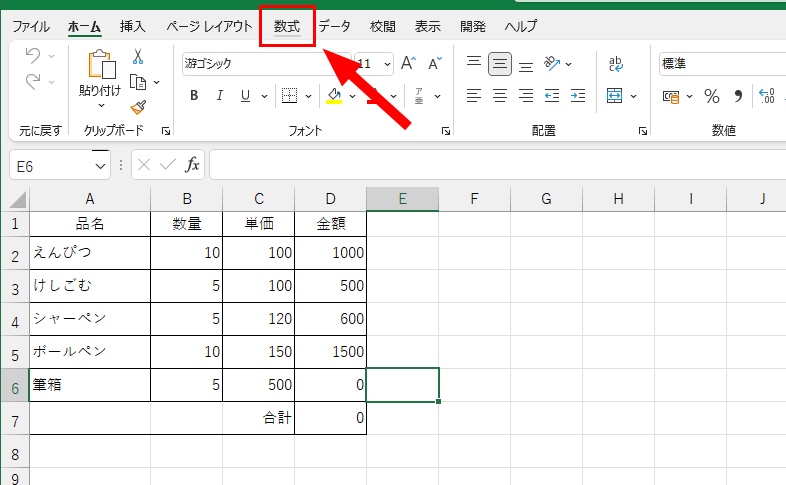Decrease indent icon
Image resolution: width=786 pixels, height=485 pixels.
(552, 95)
